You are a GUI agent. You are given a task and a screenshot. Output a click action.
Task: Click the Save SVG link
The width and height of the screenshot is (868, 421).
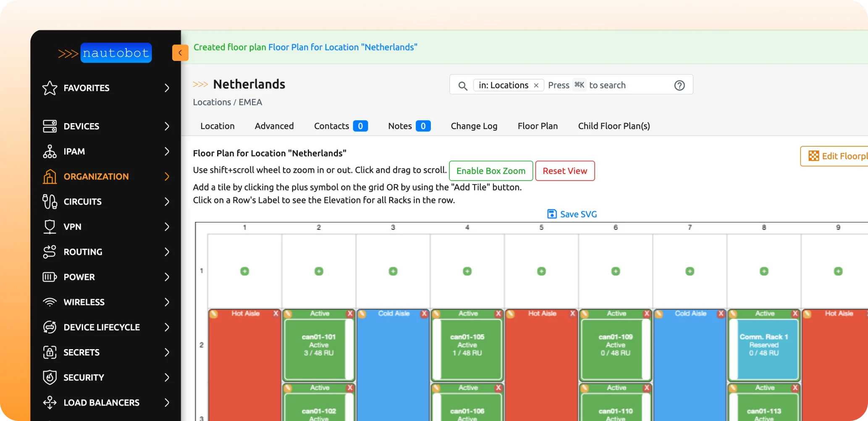tap(572, 214)
